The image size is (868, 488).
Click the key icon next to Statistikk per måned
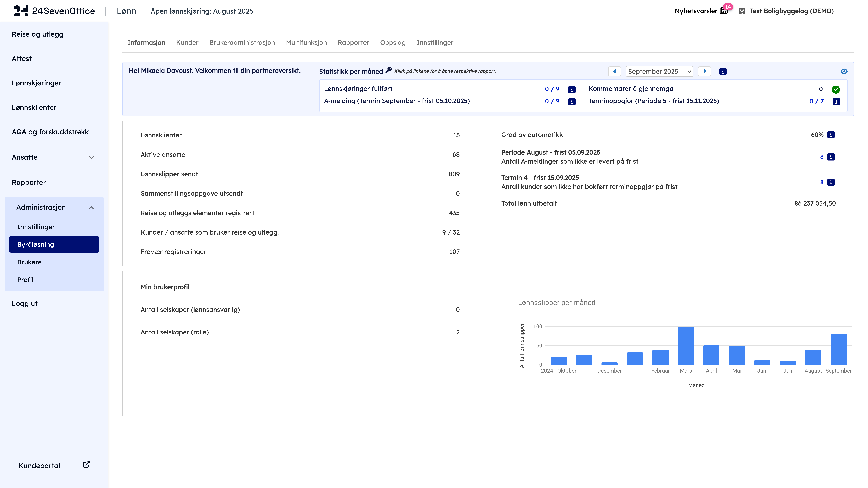[x=389, y=70]
